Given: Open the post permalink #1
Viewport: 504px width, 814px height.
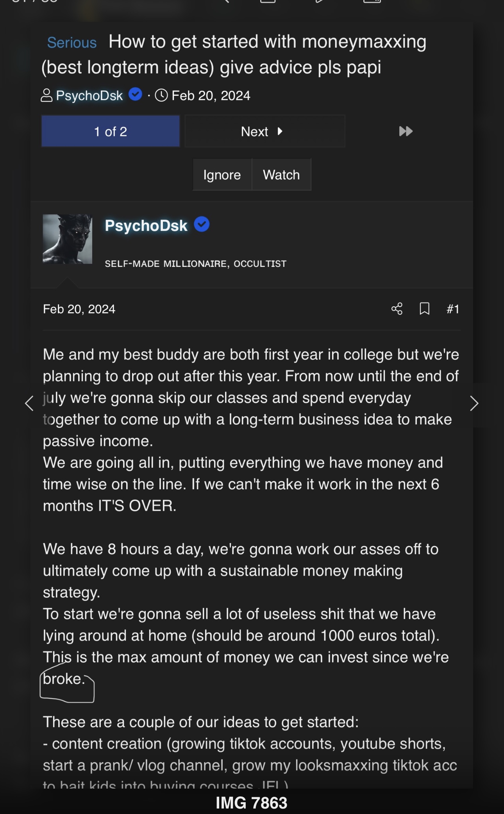Looking at the screenshot, I should 453,309.
